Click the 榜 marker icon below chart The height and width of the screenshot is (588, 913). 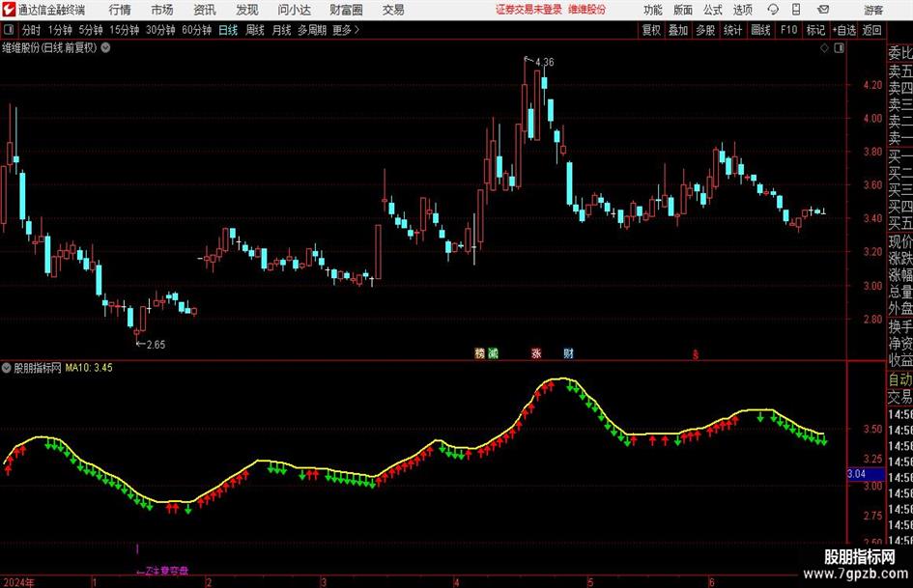click(x=480, y=353)
